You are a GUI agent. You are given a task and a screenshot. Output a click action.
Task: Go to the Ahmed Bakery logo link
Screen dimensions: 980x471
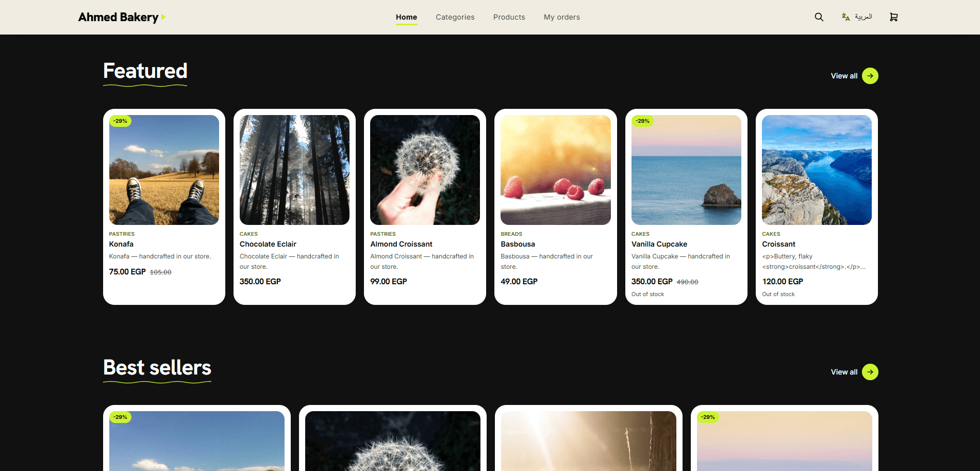click(122, 17)
